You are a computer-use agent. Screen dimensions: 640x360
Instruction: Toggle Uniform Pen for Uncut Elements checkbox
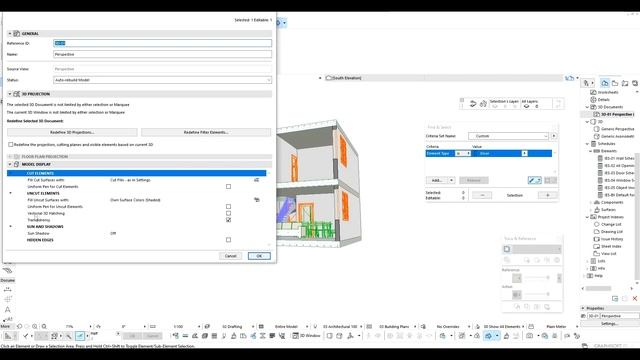click(228, 206)
